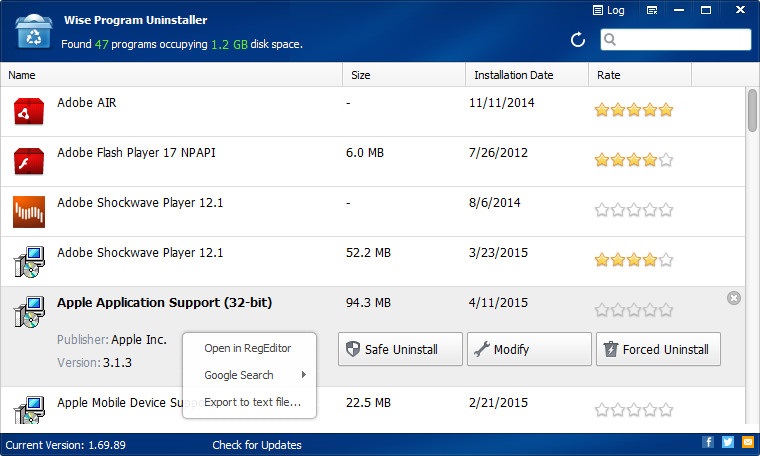Rate Adobe Shockwave Player 8/6/2014 one star
The height and width of the screenshot is (456, 760).
point(602,210)
